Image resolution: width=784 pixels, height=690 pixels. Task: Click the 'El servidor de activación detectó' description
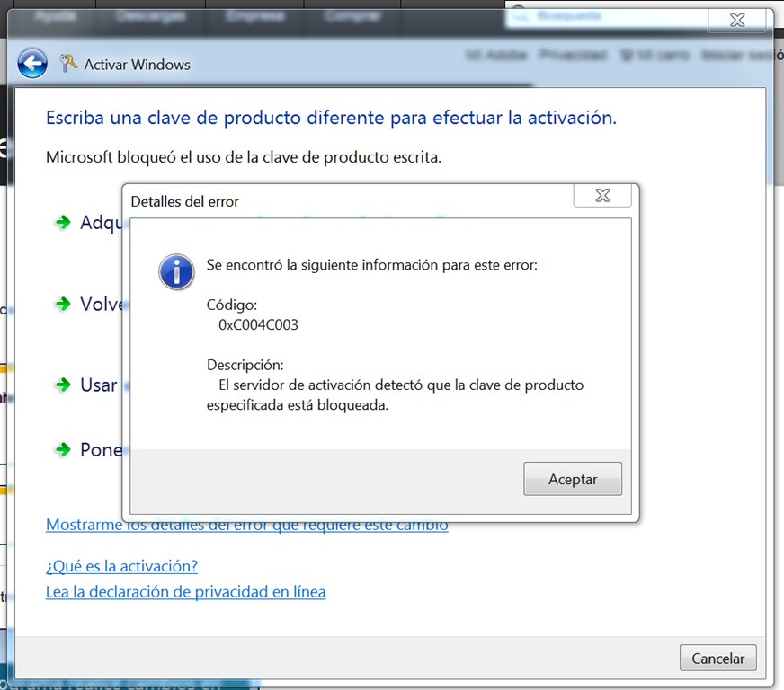click(x=395, y=394)
